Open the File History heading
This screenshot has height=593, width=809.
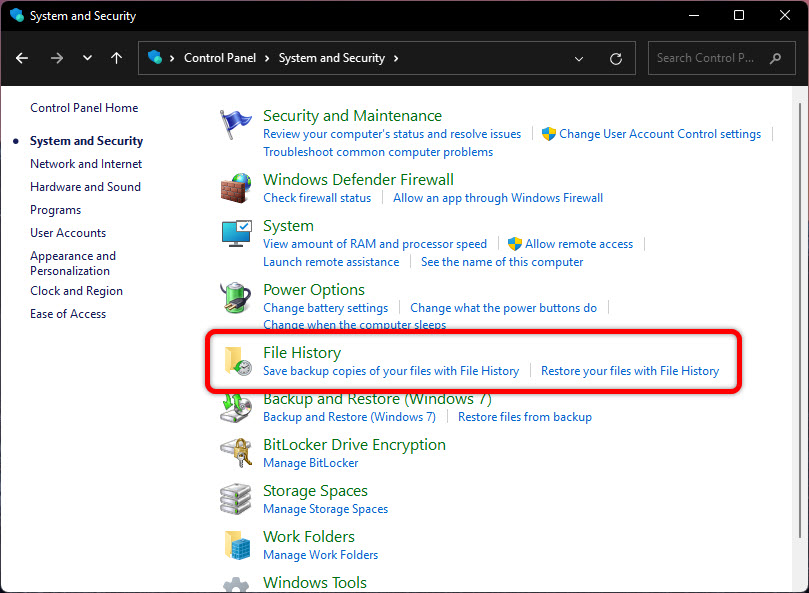click(x=302, y=352)
